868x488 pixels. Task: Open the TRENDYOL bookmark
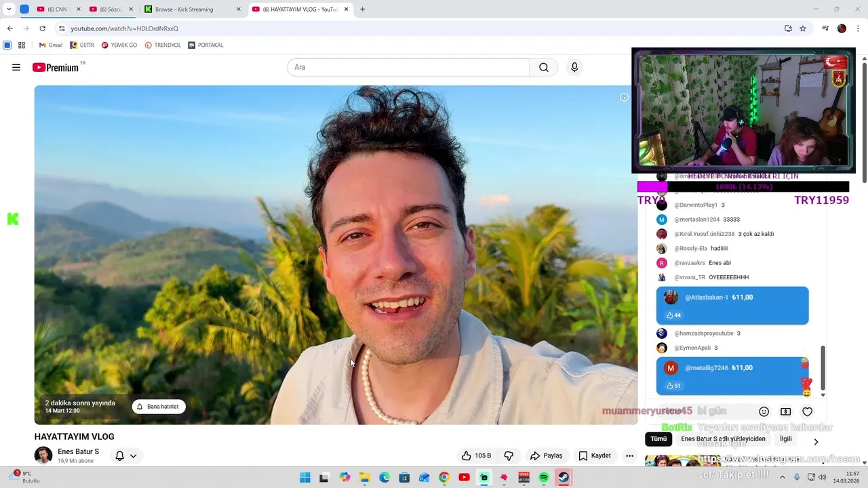(x=163, y=45)
